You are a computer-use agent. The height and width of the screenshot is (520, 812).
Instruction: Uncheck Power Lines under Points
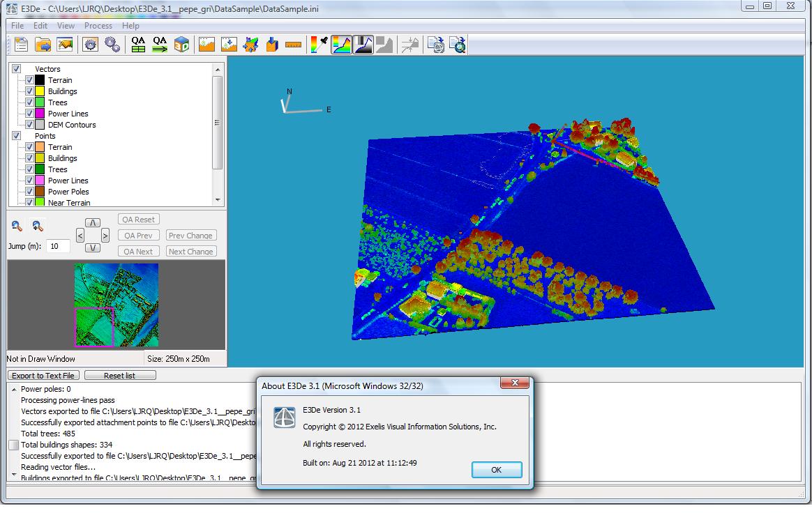pyautogui.click(x=29, y=181)
